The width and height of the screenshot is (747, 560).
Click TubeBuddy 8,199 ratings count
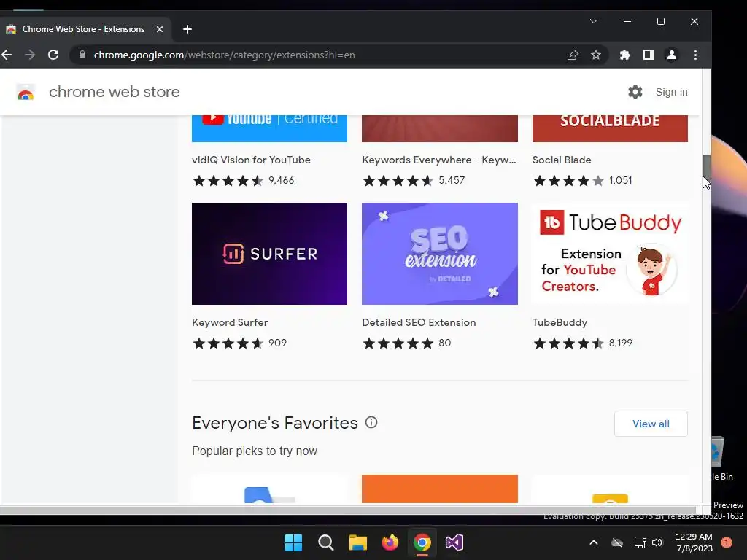[620, 343]
